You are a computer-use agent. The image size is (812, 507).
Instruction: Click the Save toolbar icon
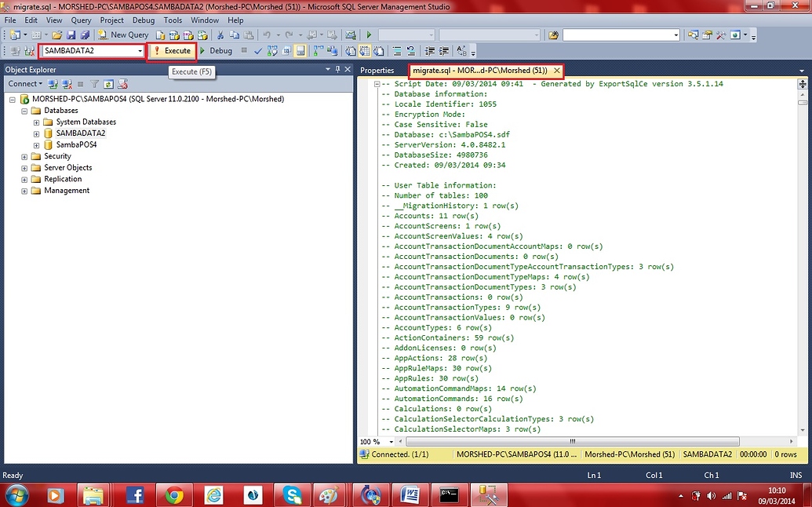[71, 35]
